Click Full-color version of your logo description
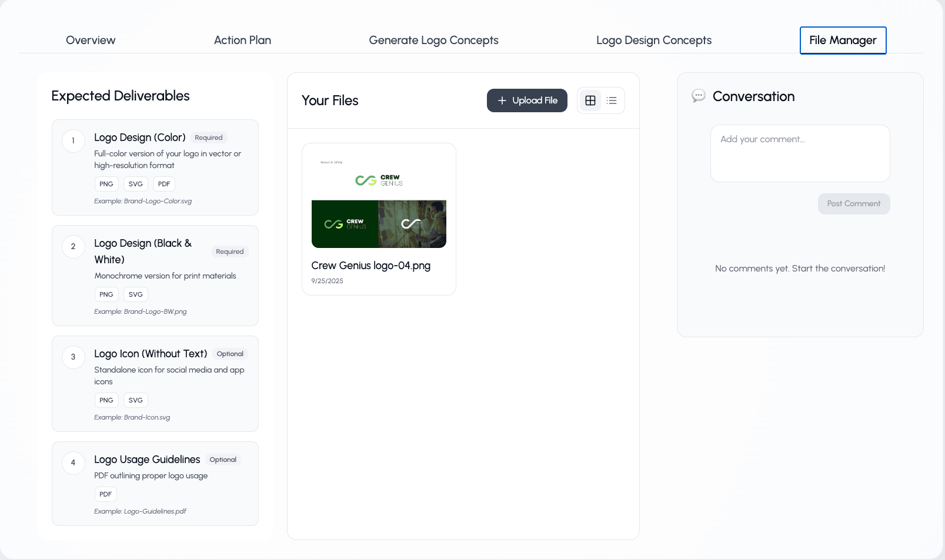 [x=168, y=159]
